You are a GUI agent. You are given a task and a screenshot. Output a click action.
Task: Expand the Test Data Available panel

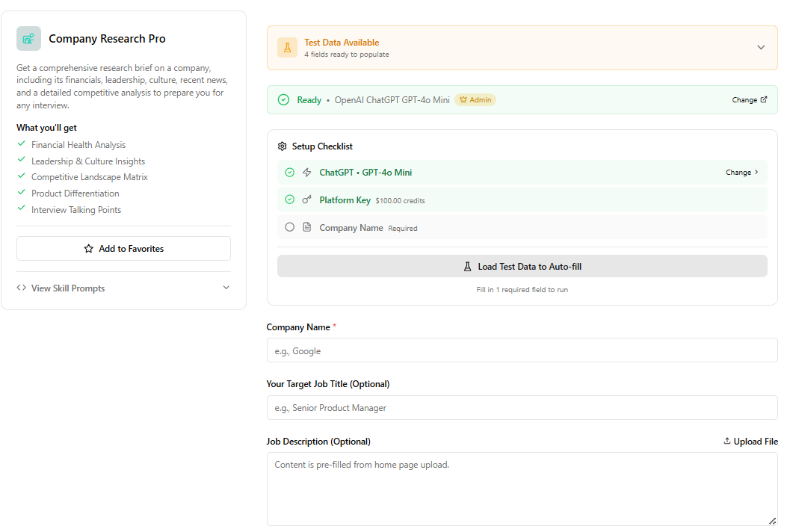pyautogui.click(x=761, y=47)
